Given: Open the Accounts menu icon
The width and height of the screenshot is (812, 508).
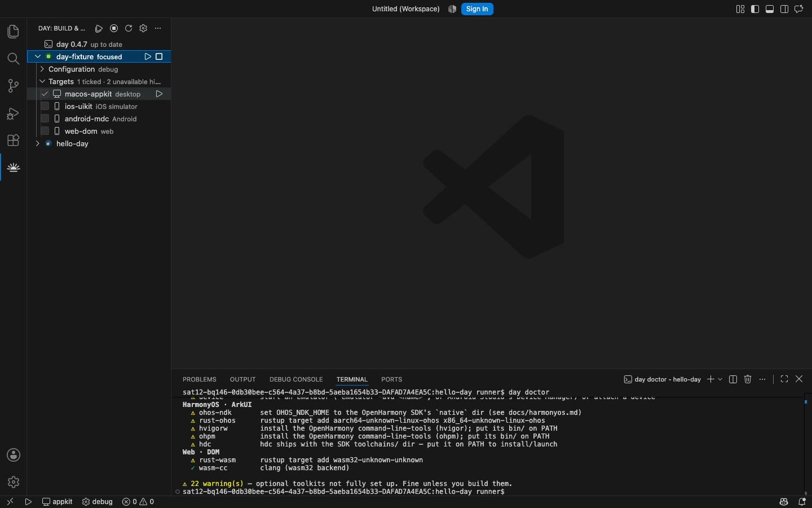Looking at the screenshot, I should coord(14,455).
